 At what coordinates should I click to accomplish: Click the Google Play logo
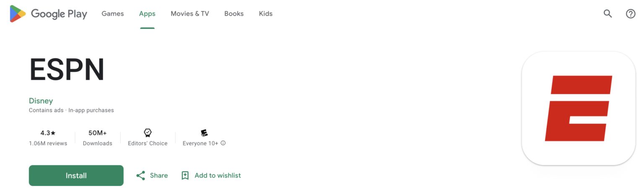(x=48, y=14)
